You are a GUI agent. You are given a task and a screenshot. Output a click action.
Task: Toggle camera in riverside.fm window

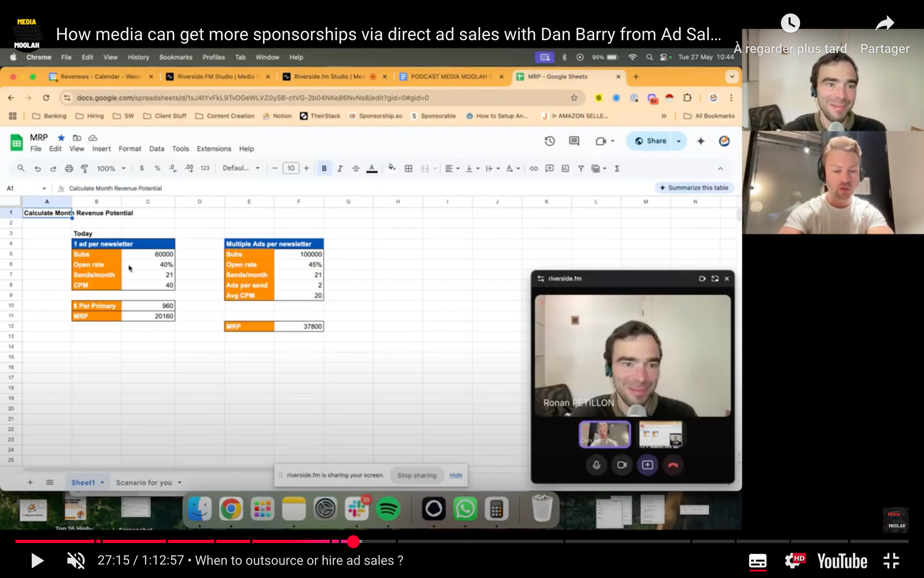click(x=622, y=465)
